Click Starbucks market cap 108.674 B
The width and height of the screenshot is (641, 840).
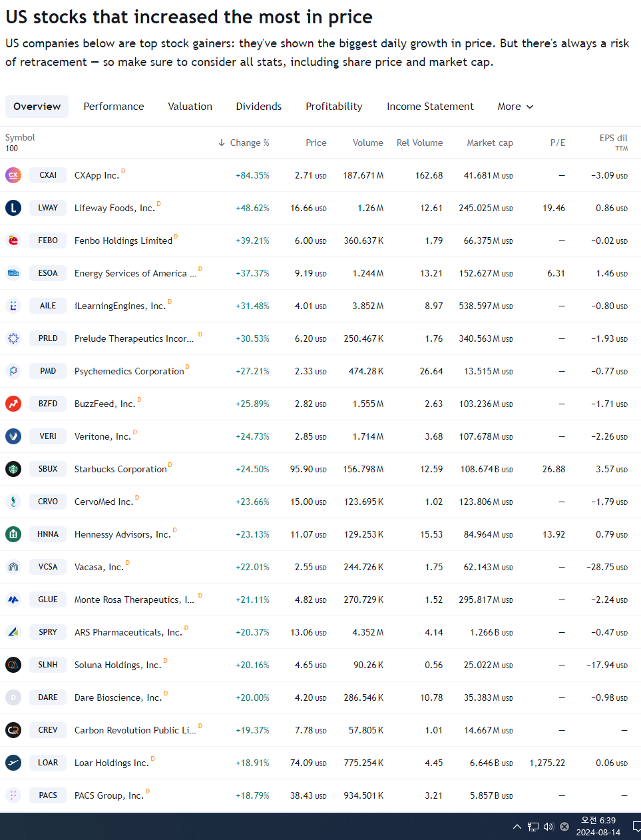(x=487, y=469)
